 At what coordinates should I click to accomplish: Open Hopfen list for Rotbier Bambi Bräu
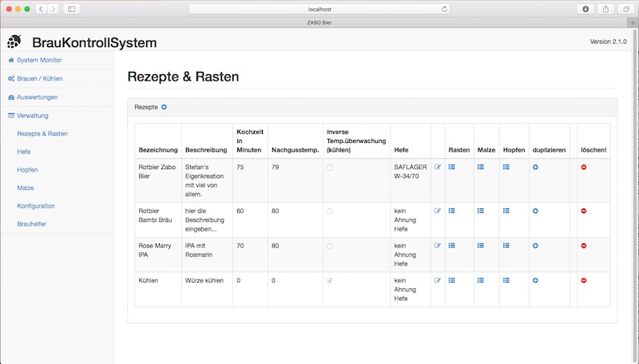[506, 211]
